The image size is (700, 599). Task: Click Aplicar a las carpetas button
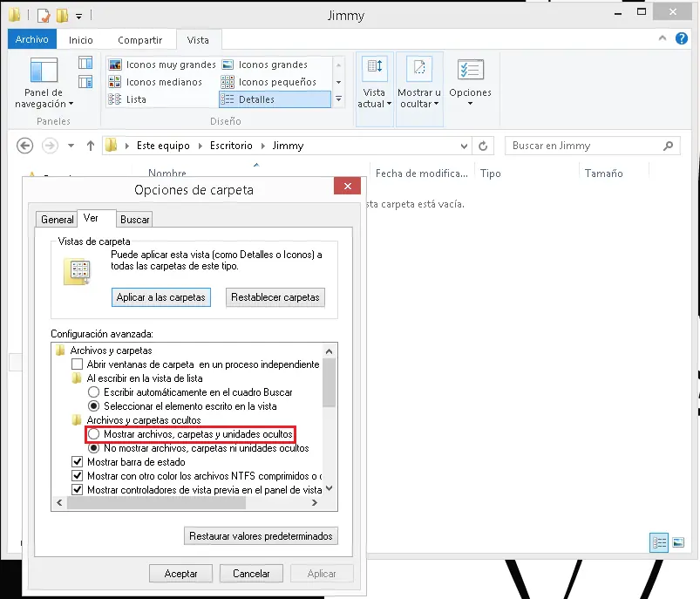[161, 297]
